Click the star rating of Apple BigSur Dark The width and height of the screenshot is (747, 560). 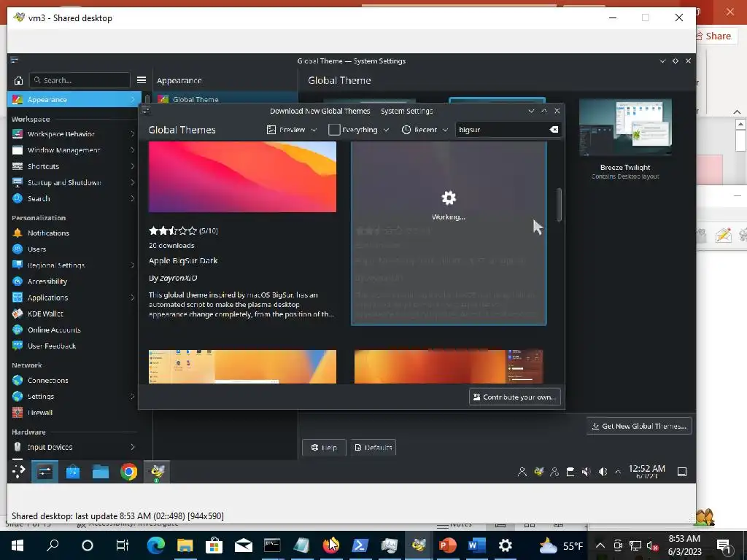172,231
